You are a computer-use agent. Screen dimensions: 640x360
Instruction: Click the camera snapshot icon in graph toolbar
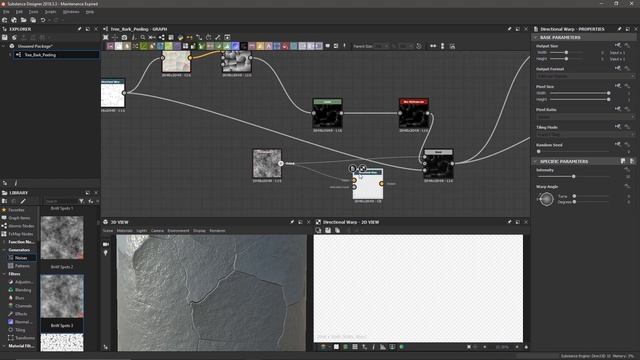pyautogui.click(x=124, y=37)
